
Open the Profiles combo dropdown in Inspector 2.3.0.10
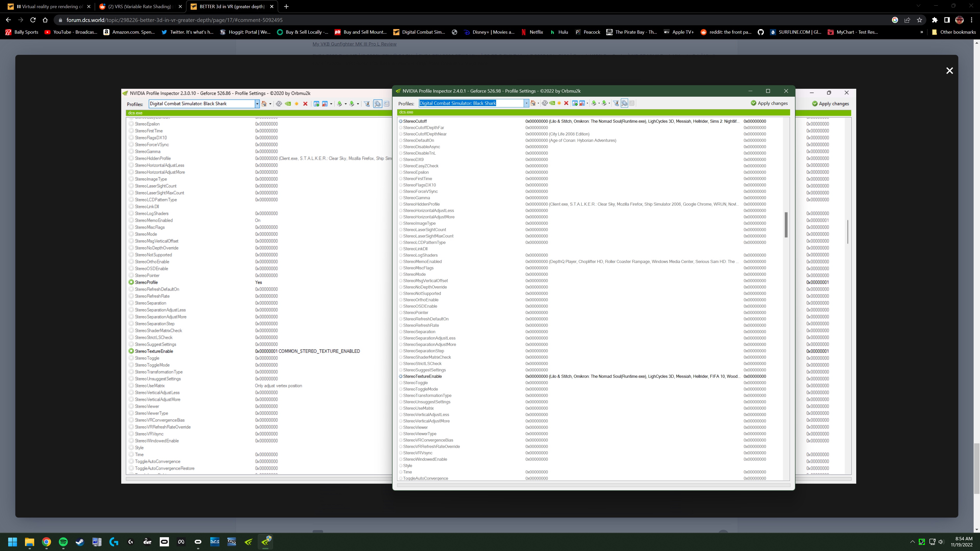click(x=257, y=104)
